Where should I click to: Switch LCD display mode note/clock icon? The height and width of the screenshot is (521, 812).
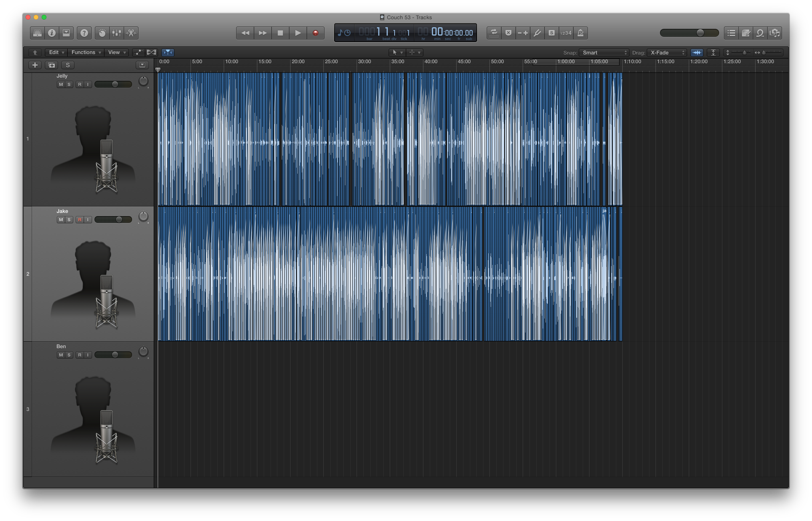coord(344,33)
